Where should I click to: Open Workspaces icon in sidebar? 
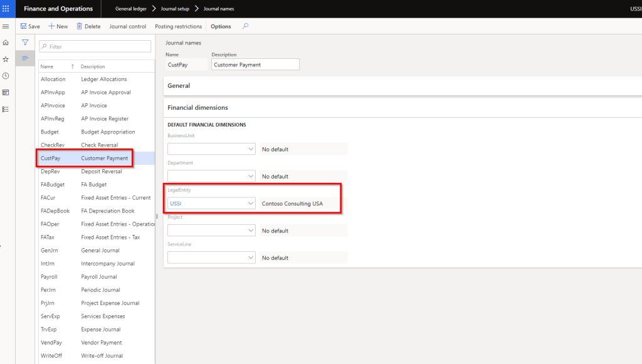pos(6,92)
